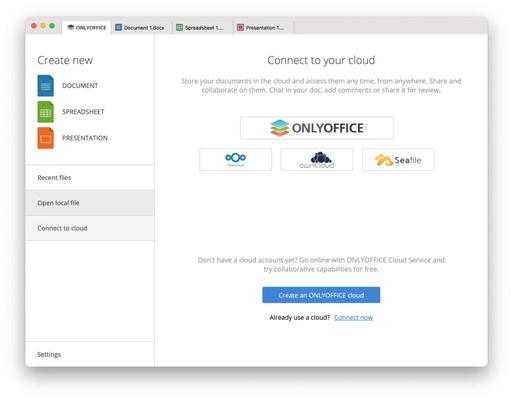Image resolution: width=513 pixels, height=400 pixels.
Task: Click the presentation icon on Presentation 1 tab
Action: 240,27
